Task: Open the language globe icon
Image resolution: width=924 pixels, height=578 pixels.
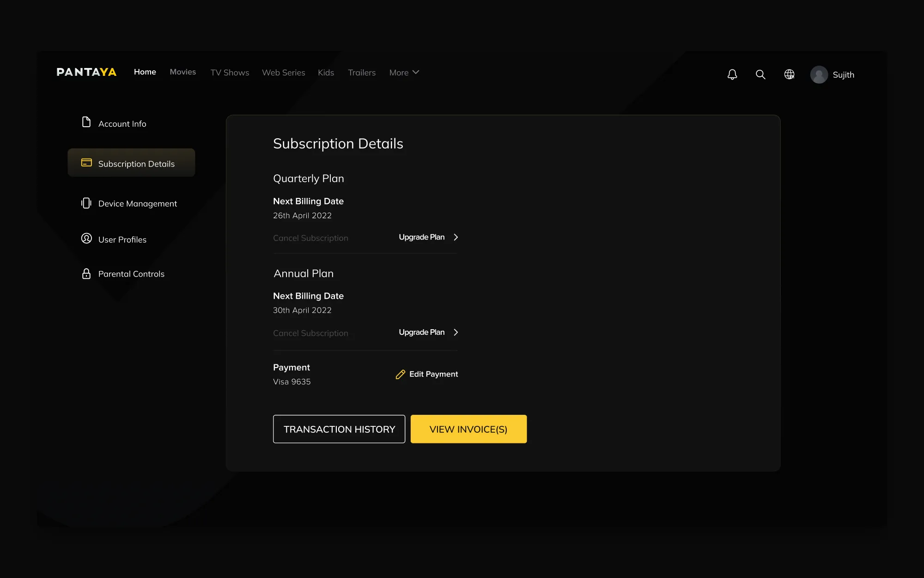Action: coord(789,74)
